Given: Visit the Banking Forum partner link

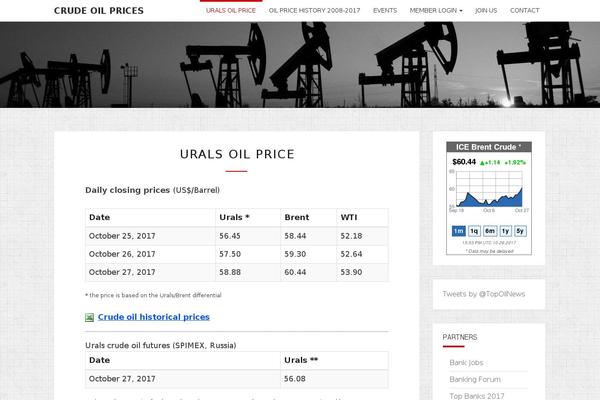Looking at the screenshot, I should click(x=475, y=379).
